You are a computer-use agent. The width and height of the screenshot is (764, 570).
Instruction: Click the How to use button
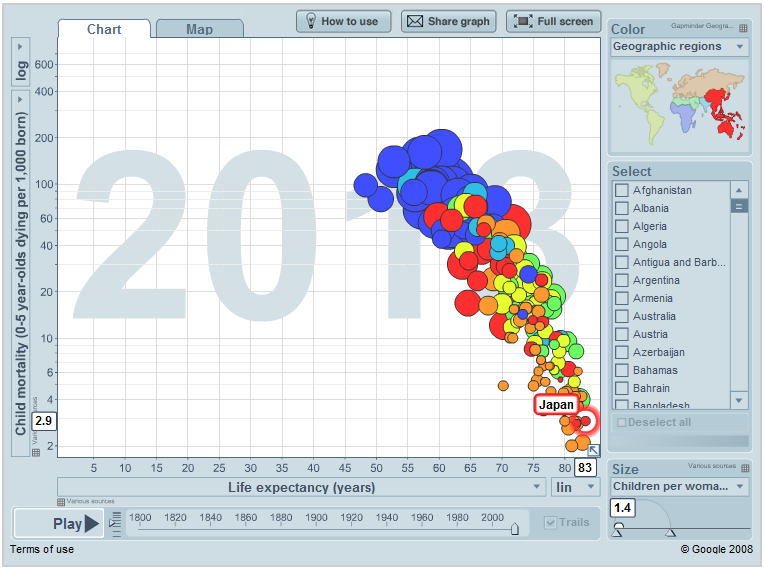pyautogui.click(x=342, y=21)
